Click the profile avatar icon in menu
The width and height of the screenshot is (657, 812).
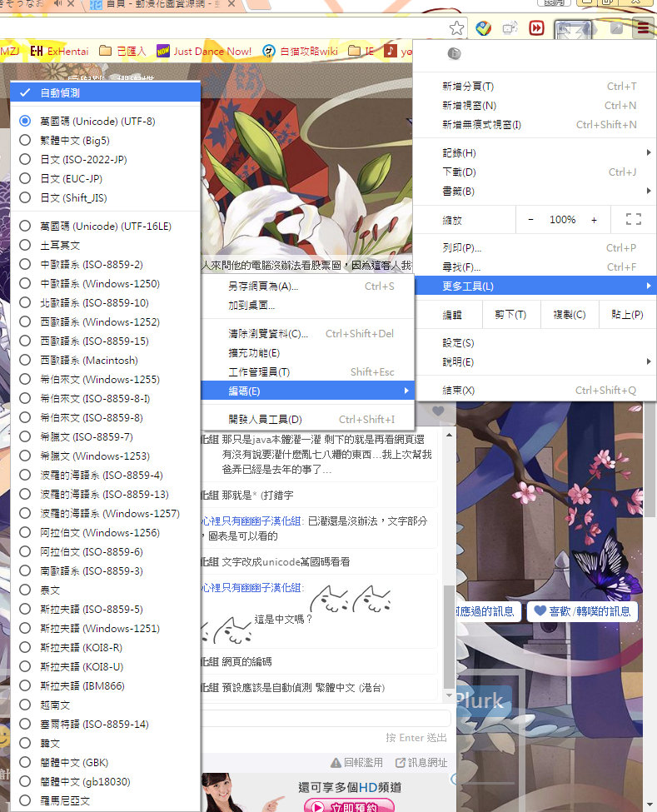tap(454, 53)
